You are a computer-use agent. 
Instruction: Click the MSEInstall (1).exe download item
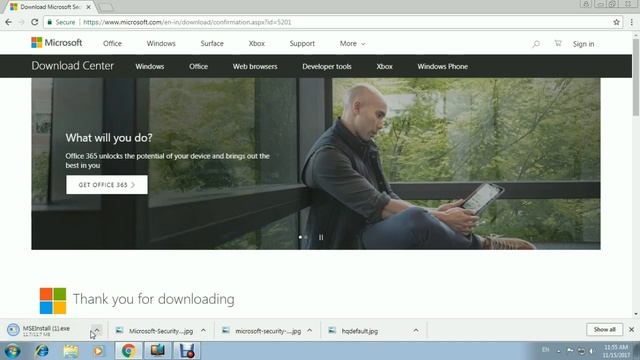coord(46,331)
